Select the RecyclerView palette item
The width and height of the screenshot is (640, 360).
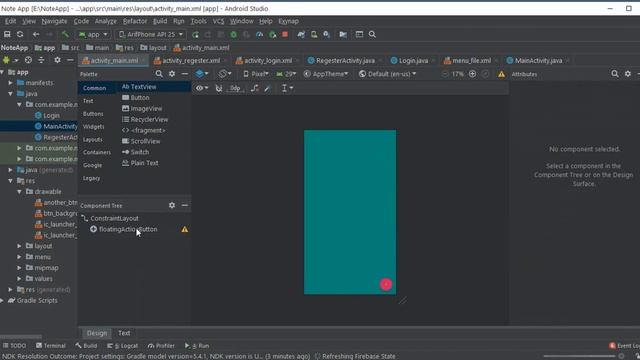145,120
